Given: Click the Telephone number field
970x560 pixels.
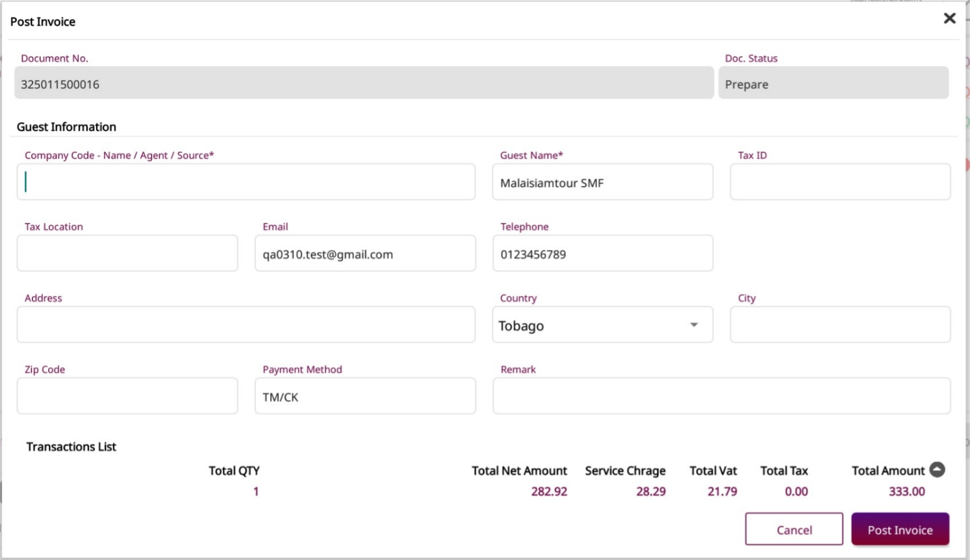Looking at the screenshot, I should point(602,253).
